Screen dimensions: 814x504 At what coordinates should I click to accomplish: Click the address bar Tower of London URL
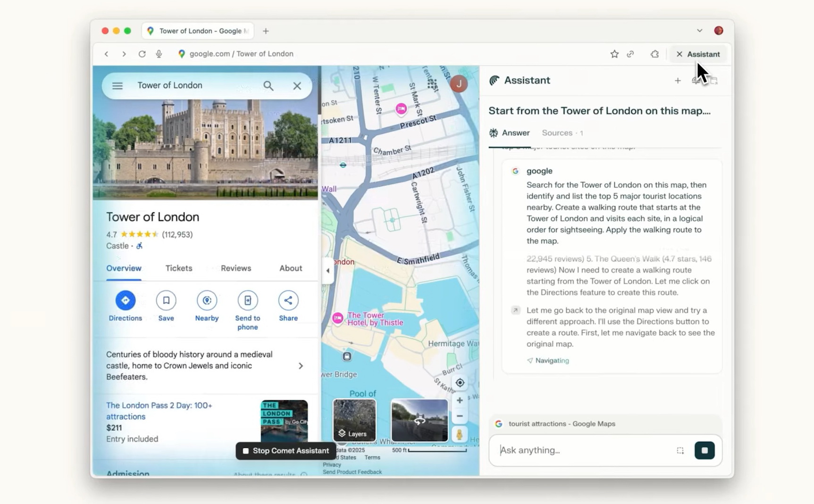tap(241, 54)
